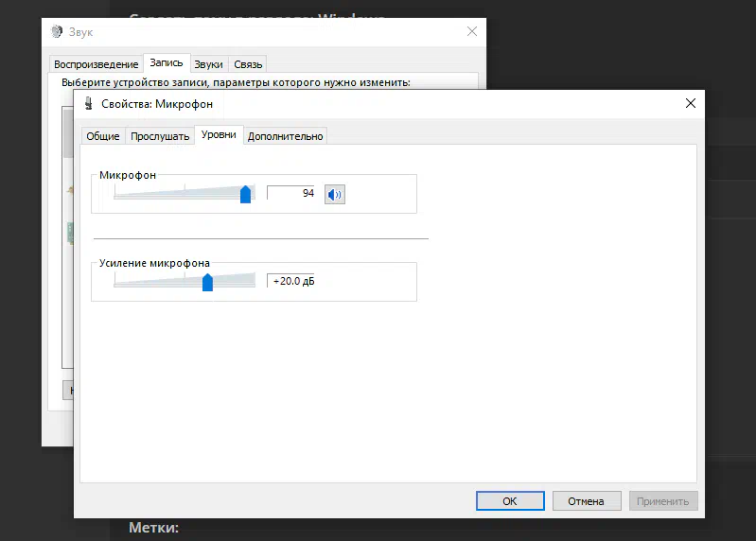Close the Звук window
The height and width of the screenshot is (541, 756).
(472, 32)
